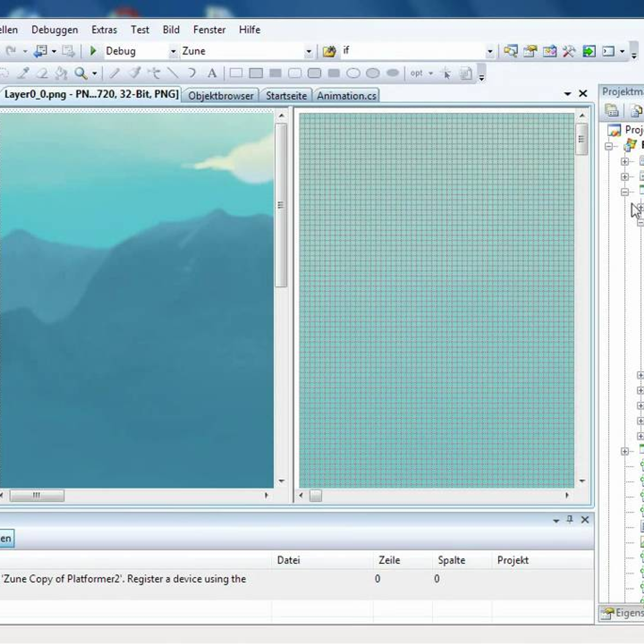This screenshot has height=644, width=644.
Task: Open the Test menu
Action: coord(140,30)
